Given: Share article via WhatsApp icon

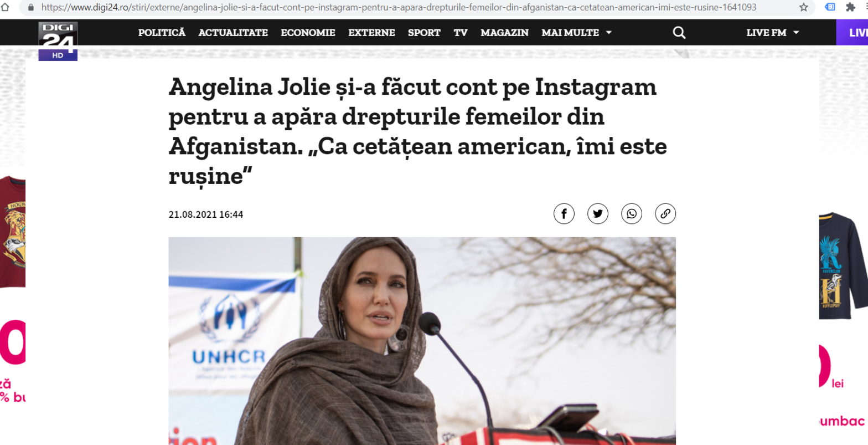Looking at the screenshot, I should pos(632,214).
